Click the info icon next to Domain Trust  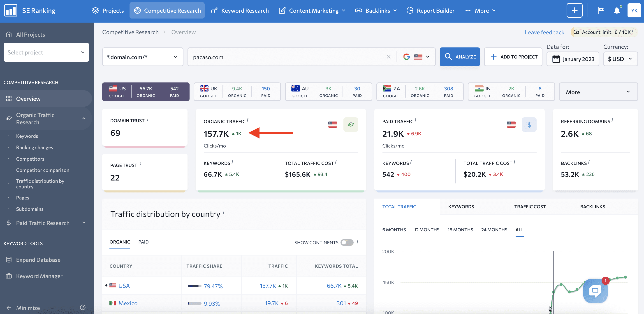point(148,120)
